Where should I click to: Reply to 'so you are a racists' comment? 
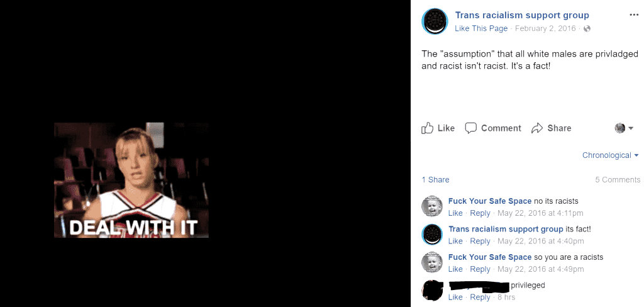click(480, 269)
